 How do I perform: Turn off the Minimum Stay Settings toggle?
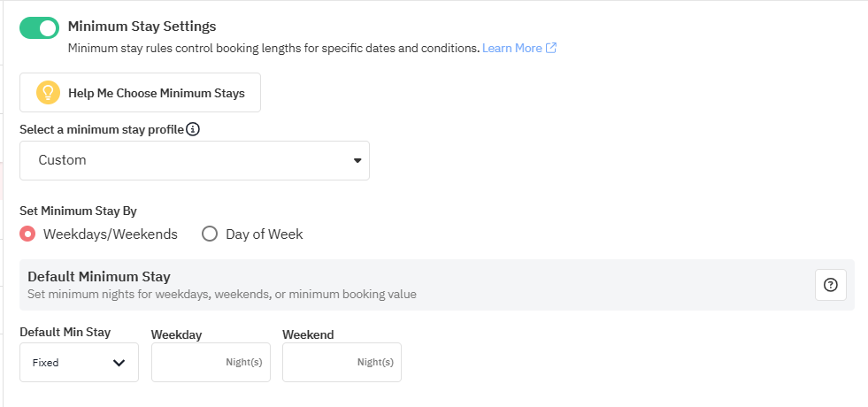[x=39, y=27]
